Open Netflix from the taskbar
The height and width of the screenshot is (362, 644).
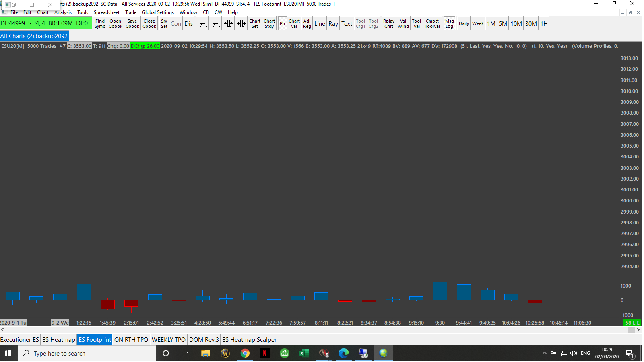click(x=265, y=354)
